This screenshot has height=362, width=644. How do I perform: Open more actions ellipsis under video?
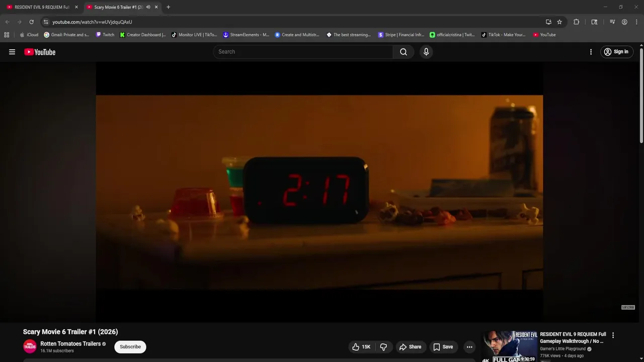click(x=469, y=347)
